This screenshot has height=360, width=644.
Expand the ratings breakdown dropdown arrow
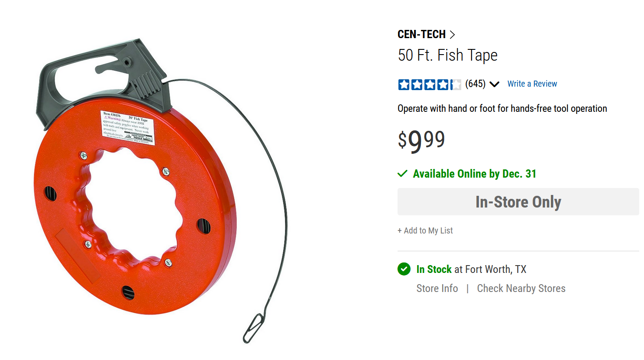pos(494,84)
